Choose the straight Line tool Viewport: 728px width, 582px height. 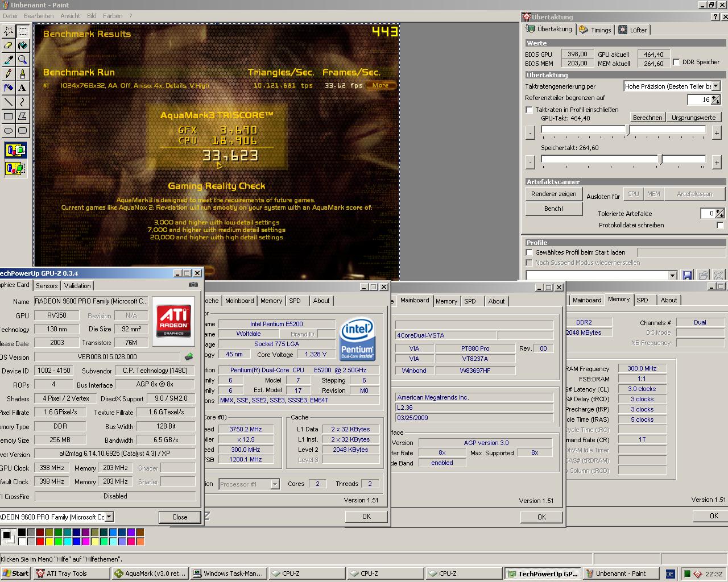[9, 102]
